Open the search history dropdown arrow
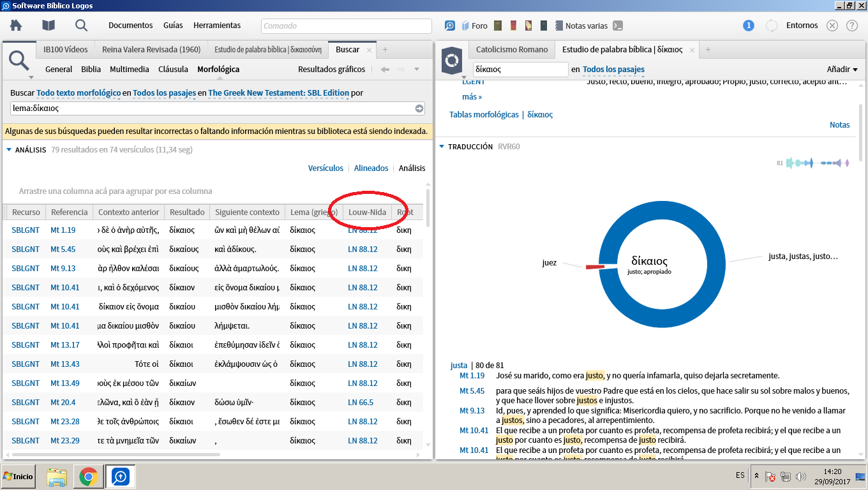This screenshot has height=490, width=868. [x=417, y=70]
